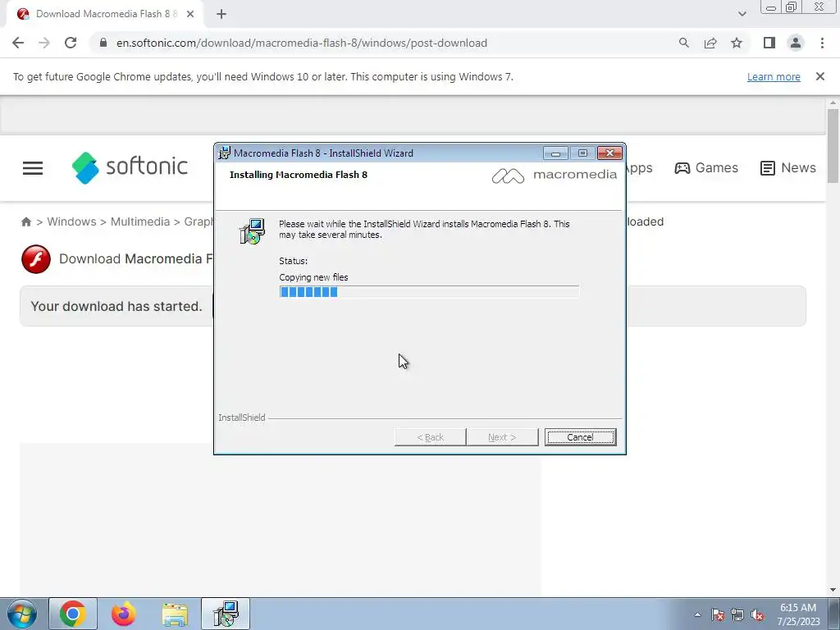Click the page vertical scrollbar thumb
This screenshot has height=630, width=840.
point(833,146)
